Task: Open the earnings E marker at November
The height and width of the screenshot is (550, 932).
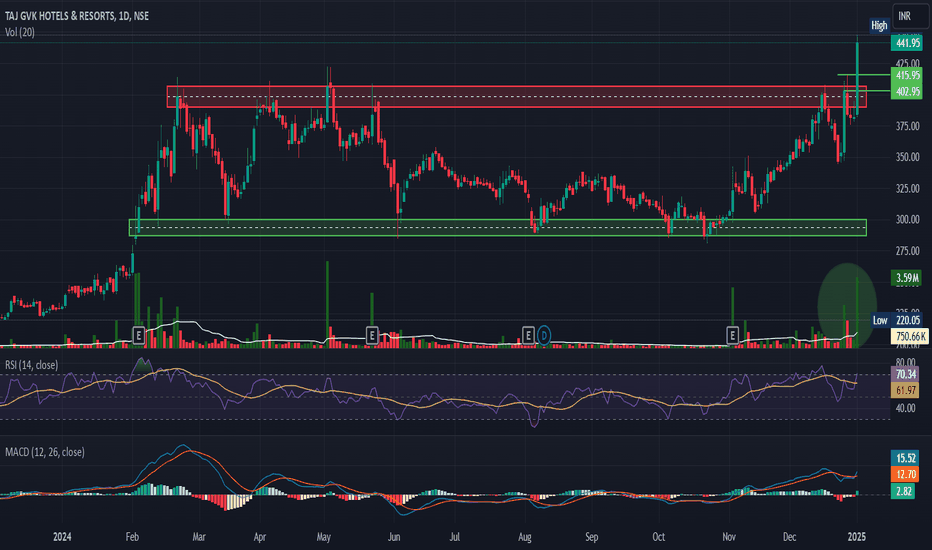Action: (732, 335)
